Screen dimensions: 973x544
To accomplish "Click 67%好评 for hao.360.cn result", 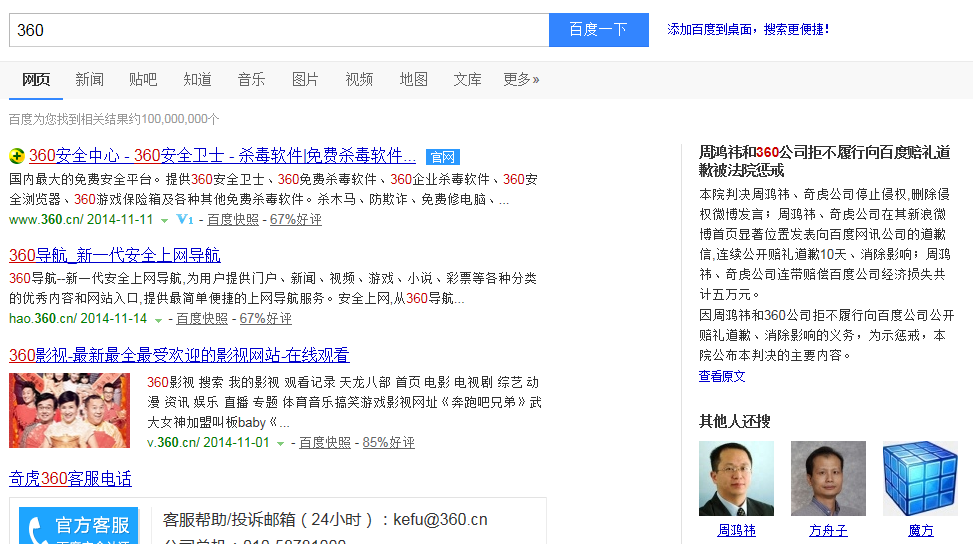I will point(266,319).
